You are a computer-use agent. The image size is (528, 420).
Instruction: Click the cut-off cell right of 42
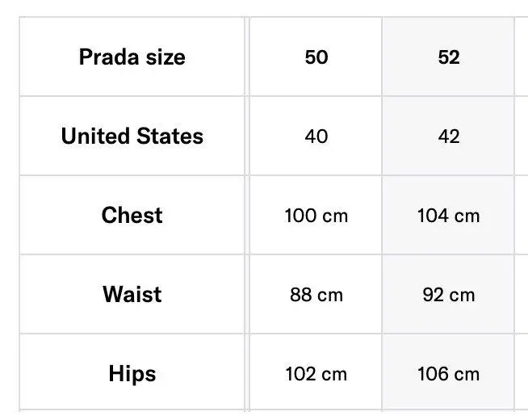(522, 136)
